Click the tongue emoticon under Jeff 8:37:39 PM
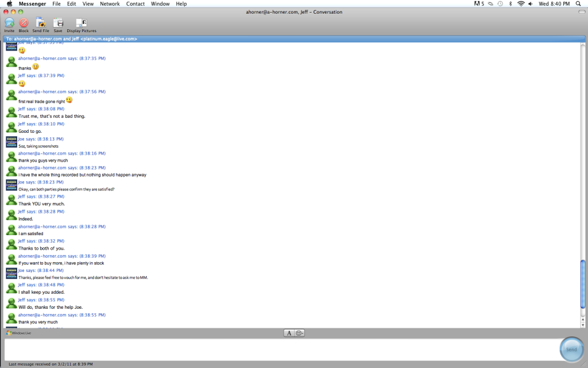588x368 pixels. [x=22, y=83]
